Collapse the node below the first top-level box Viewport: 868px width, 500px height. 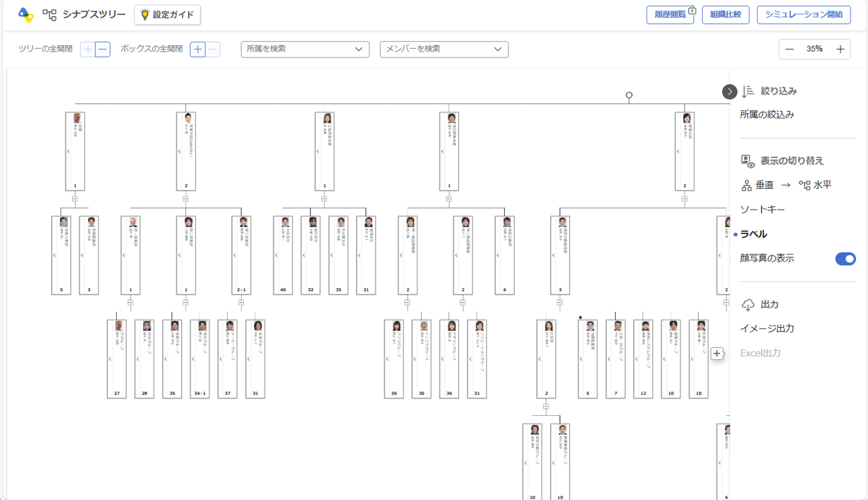pos(75,199)
